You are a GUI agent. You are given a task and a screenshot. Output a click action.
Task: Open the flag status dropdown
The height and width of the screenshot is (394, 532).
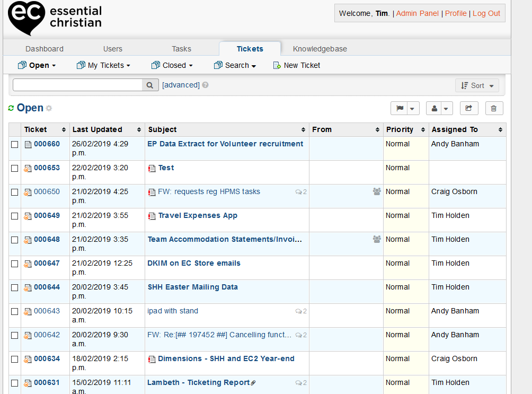[405, 108]
